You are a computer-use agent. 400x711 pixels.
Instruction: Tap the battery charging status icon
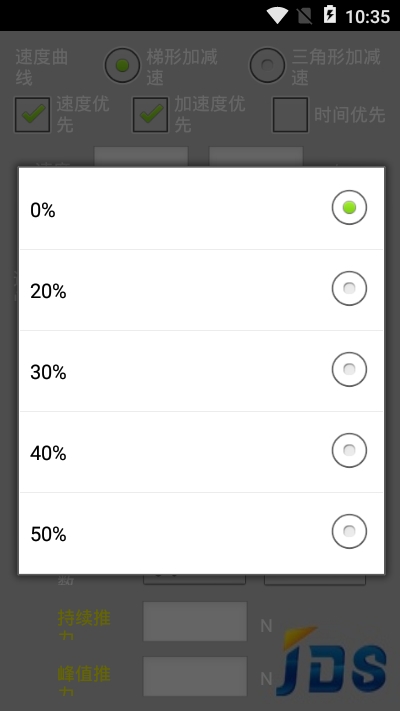(x=330, y=15)
